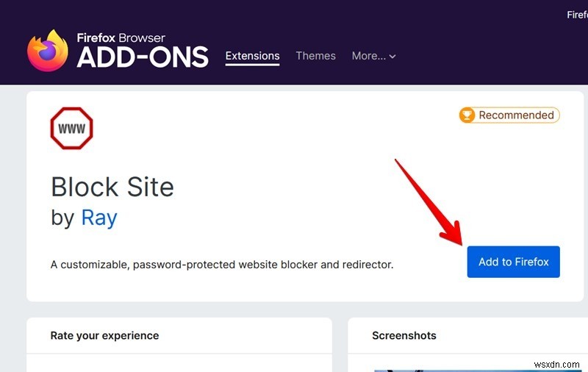Click the Block Site WWW stop-sign icon
Viewport: 588px width, 372px height.
[x=71, y=129]
